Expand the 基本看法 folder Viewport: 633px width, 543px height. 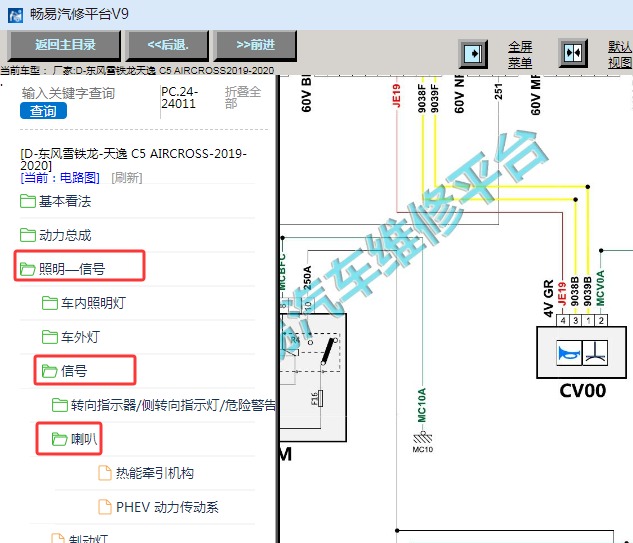pos(65,201)
